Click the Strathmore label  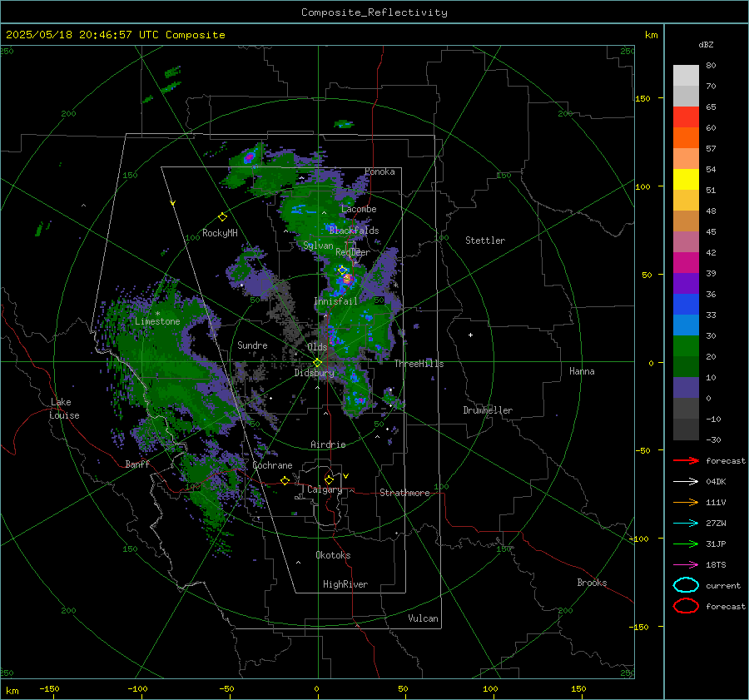tap(404, 493)
